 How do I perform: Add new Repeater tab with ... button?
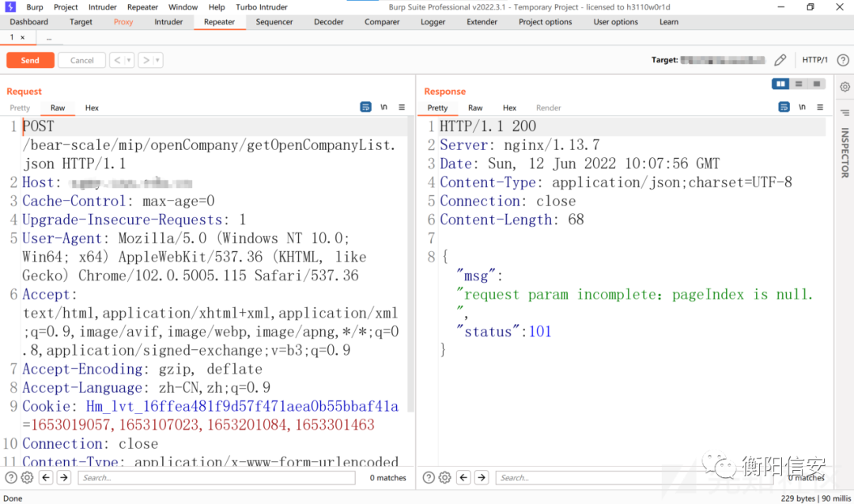[x=49, y=38]
